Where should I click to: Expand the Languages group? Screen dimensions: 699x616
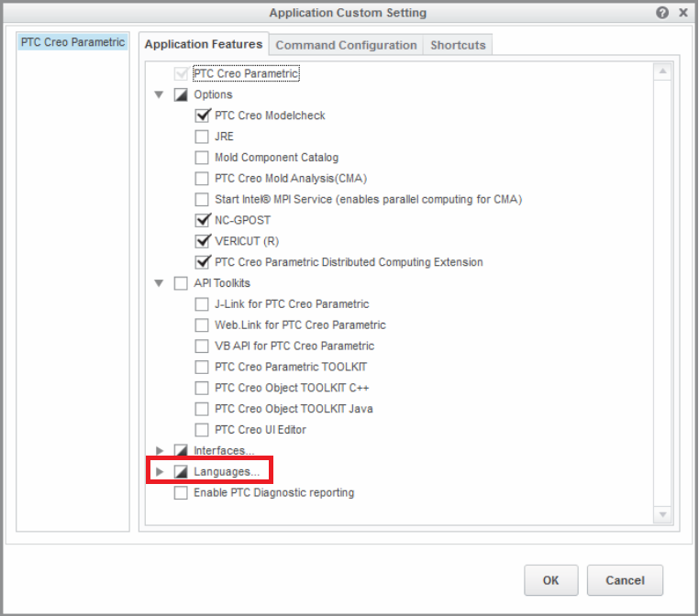[159, 471]
